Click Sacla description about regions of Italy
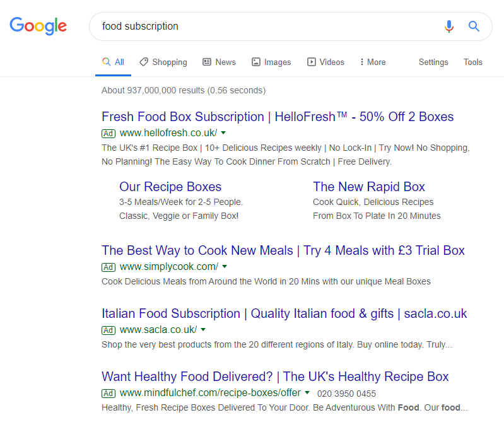 277,344
